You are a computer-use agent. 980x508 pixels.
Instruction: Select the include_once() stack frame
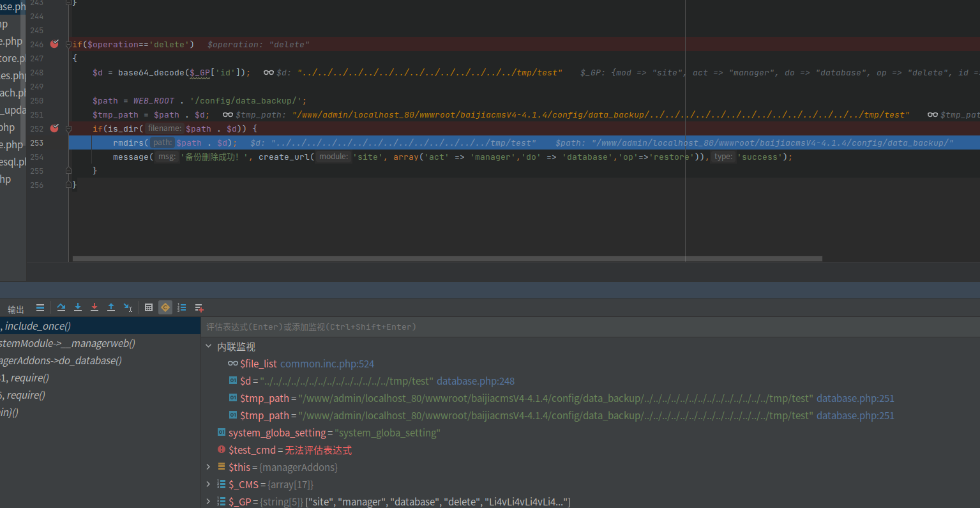coord(100,326)
